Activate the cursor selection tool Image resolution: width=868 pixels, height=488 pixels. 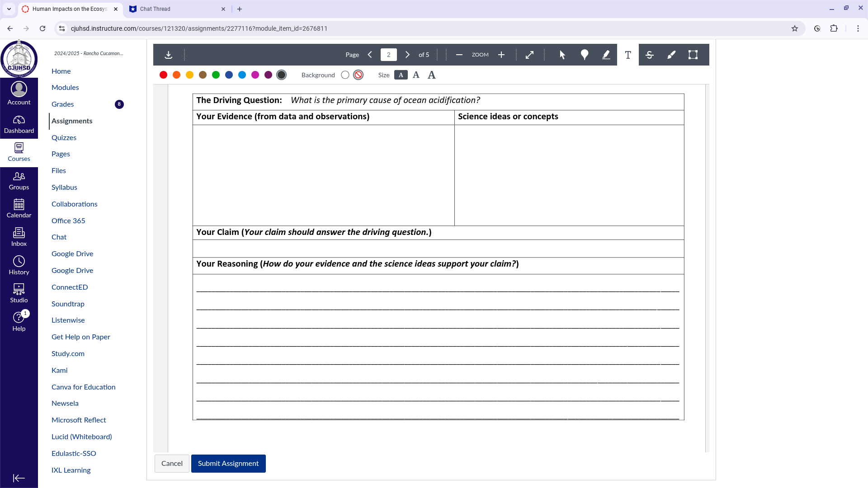tap(562, 55)
